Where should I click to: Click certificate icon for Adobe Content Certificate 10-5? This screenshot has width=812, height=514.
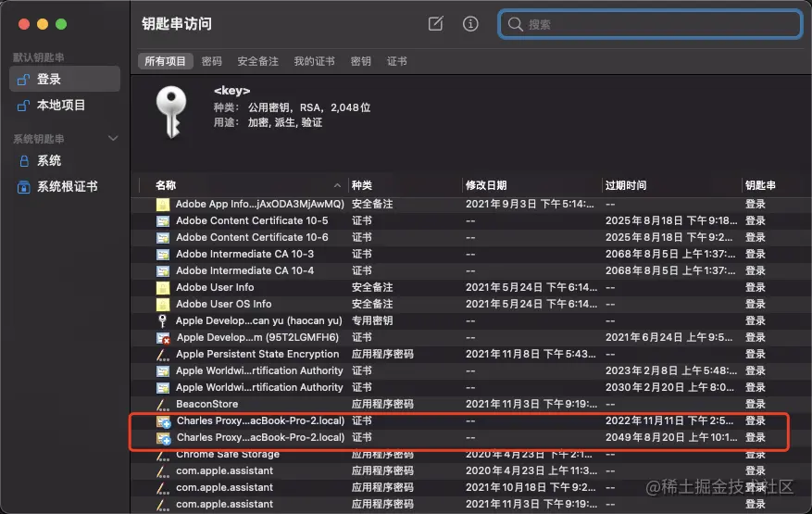tap(163, 221)
